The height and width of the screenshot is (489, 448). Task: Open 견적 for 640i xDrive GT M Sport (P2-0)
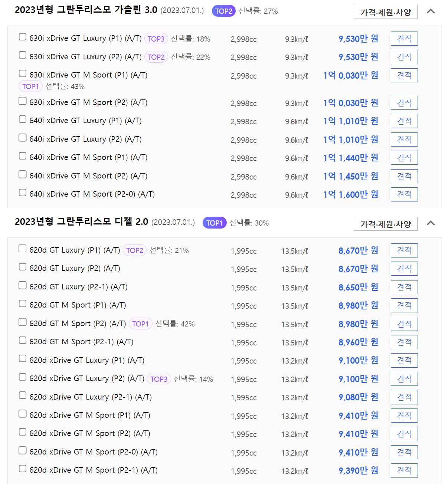click(x=404, y=194)
